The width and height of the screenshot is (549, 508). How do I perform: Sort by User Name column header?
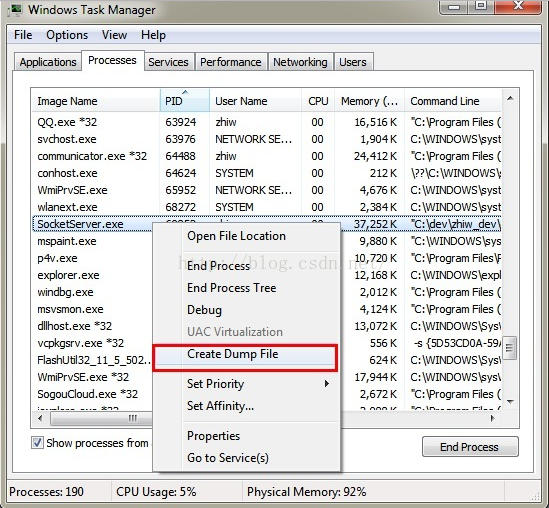[256, 101]
